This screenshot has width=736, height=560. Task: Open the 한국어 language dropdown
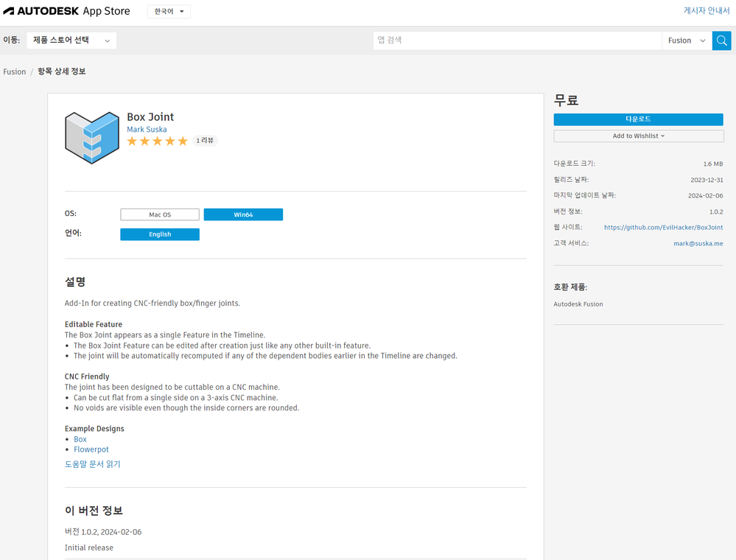[x=169, y=11]
